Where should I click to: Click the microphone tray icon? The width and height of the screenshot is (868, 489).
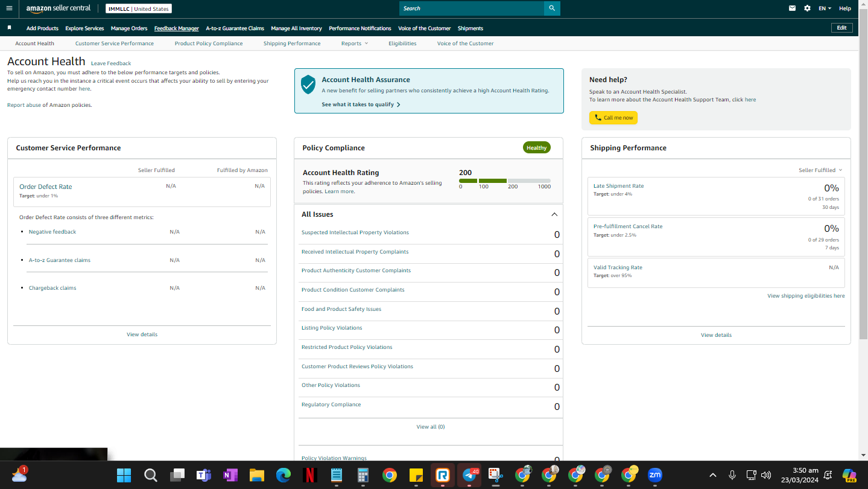pos(732,475)
